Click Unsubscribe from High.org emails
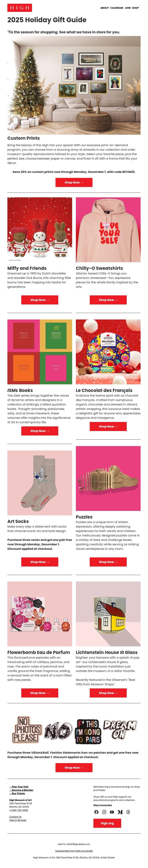Screen dimensions: 148x868 74,851
